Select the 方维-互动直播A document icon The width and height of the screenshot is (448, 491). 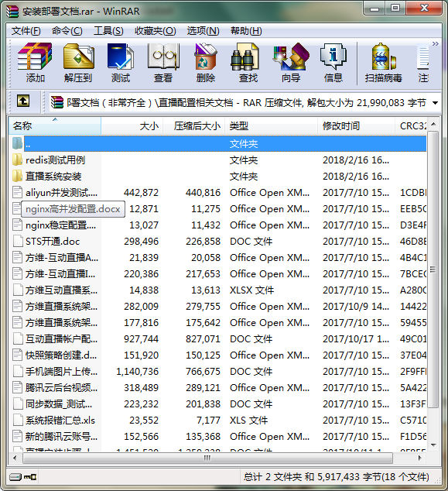pyautogui.click(x=18, y=258)
